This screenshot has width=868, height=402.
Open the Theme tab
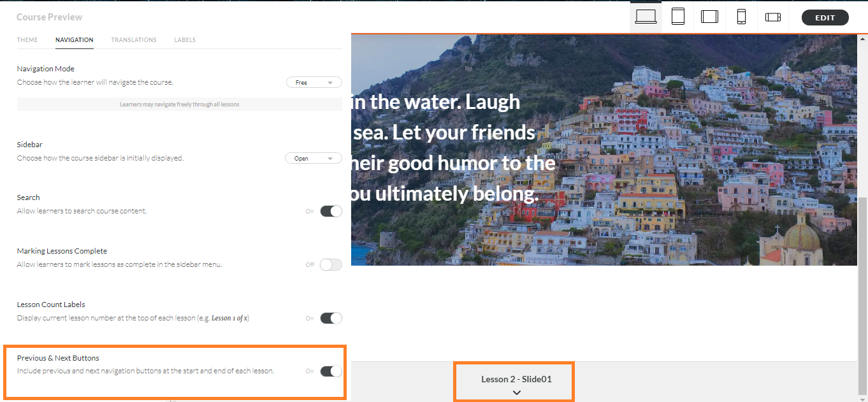coord(27,39)
